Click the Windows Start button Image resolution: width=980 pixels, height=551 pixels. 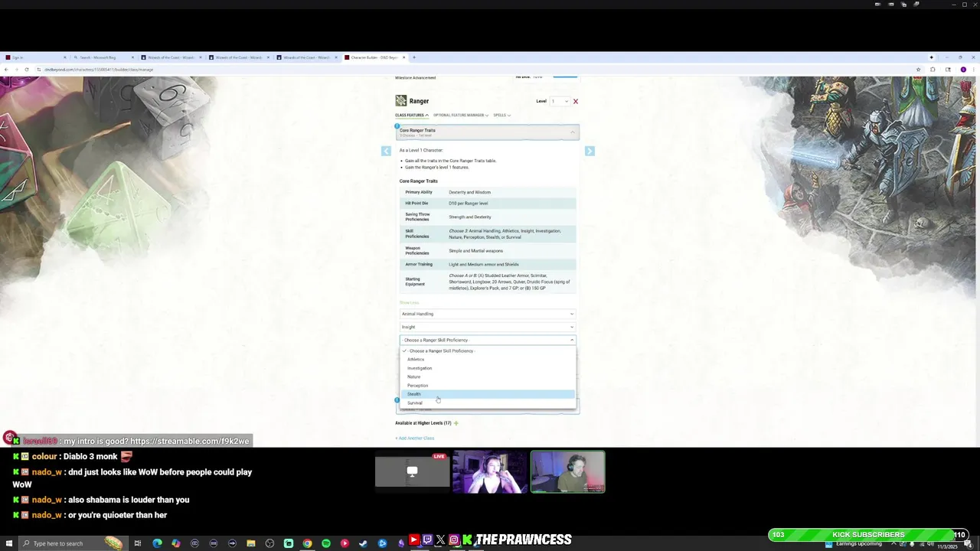click(x=8, y=543)
